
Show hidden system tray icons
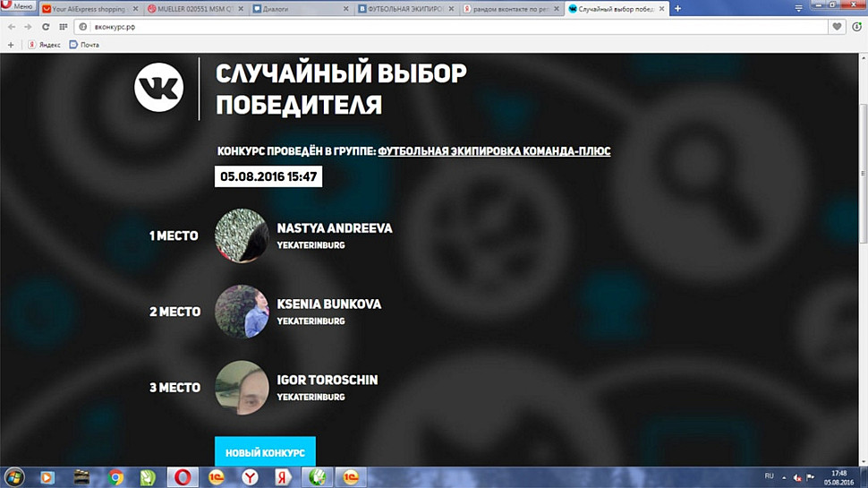[x=786, y=476]
